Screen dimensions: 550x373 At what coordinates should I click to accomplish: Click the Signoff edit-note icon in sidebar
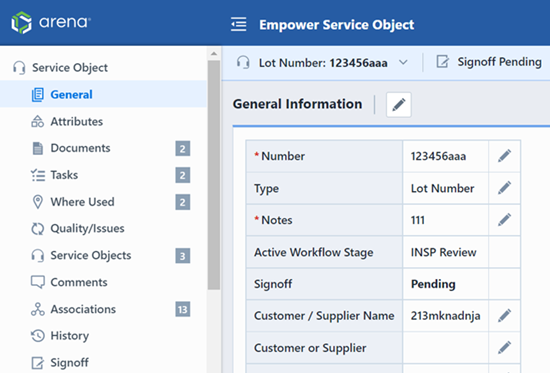coord(38,363)
